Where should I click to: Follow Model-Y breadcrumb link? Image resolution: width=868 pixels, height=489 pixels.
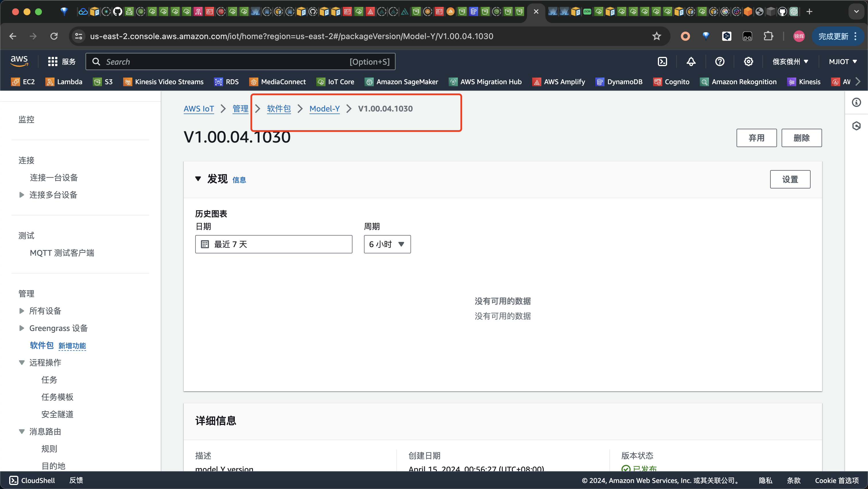click(324, 109)
